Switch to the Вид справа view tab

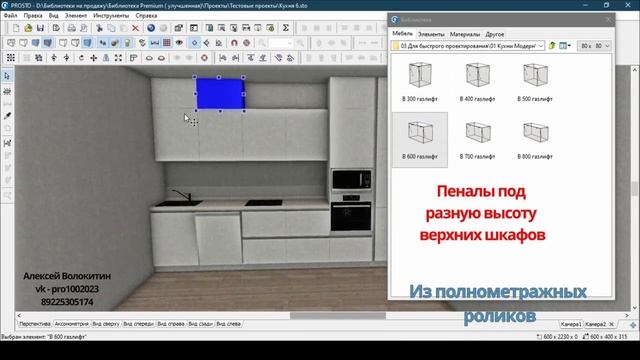171,324
